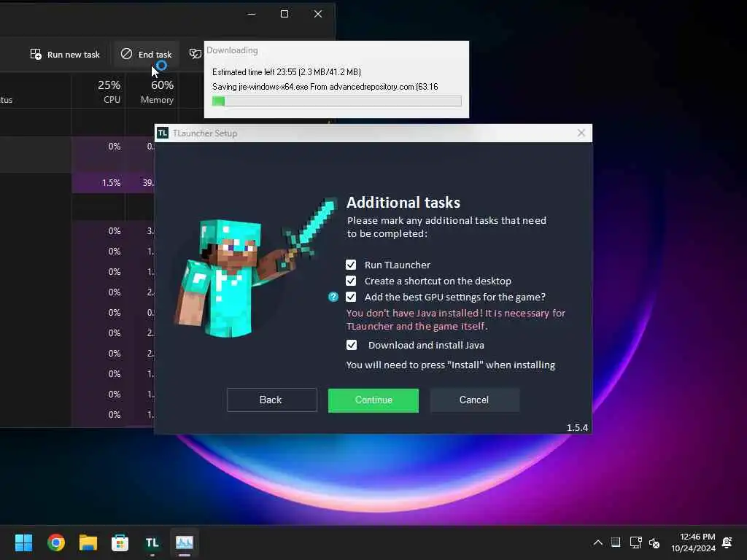Click the muted volume tray icon

click(654, 542)
